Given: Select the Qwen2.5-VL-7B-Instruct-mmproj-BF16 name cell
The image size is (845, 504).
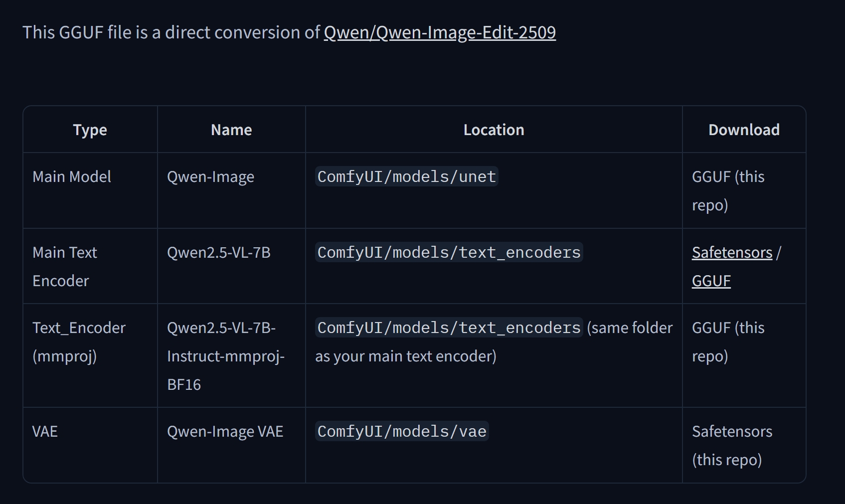Looking at the screenshot, I should pos(225,356).
